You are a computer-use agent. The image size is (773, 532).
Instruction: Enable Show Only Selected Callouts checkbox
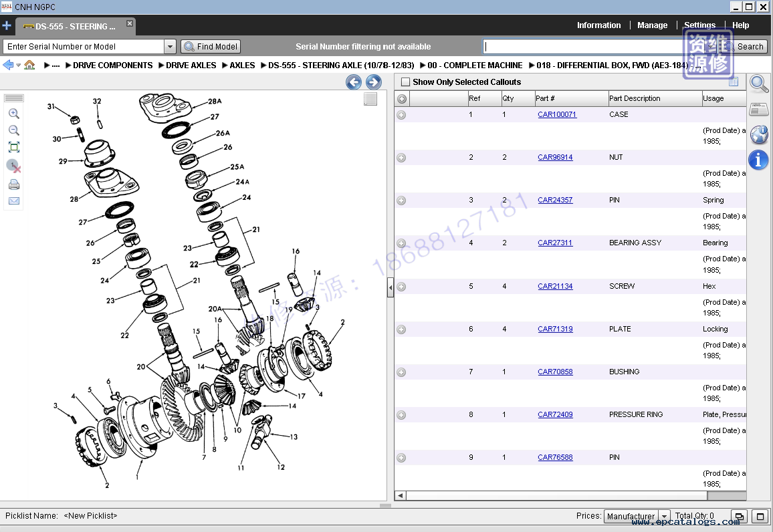point(405,82)
